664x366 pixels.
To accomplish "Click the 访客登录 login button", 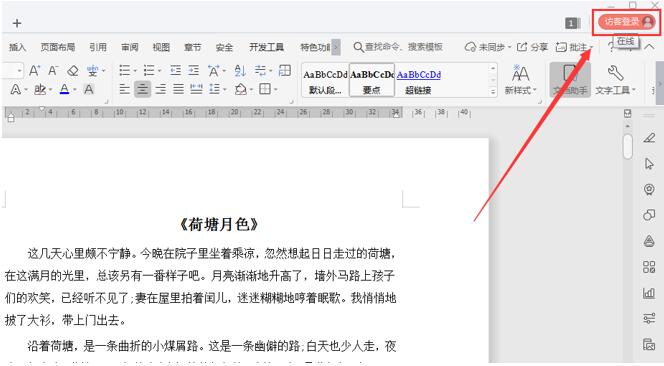I will (x=626, y=22).
